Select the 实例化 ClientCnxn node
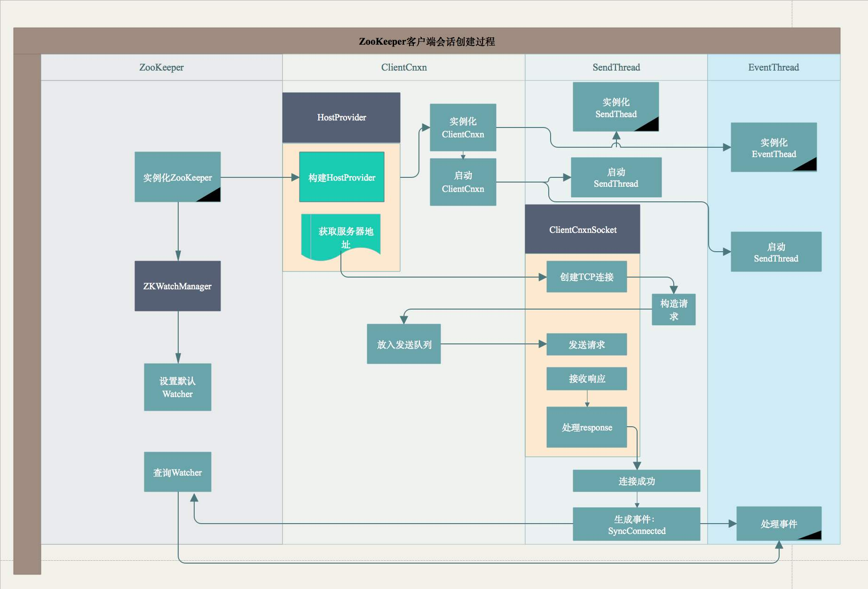The height and width of the screenshot is (589, 868). coord(463,127)
